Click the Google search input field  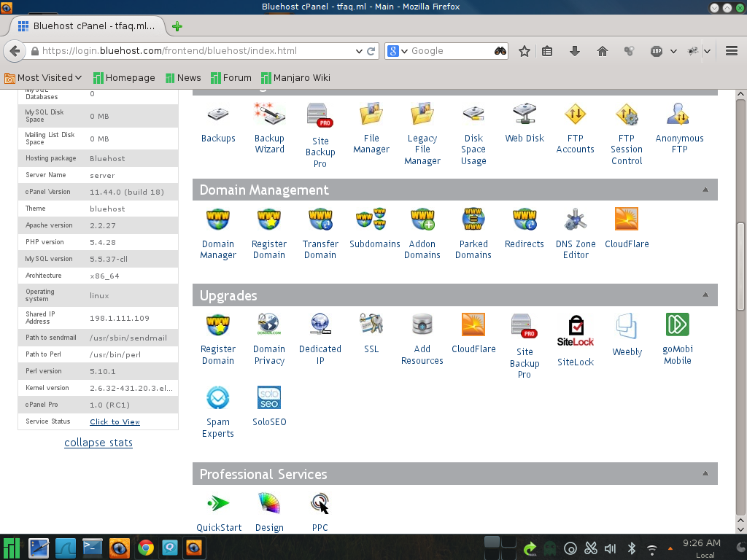click(x=449, y=51)
